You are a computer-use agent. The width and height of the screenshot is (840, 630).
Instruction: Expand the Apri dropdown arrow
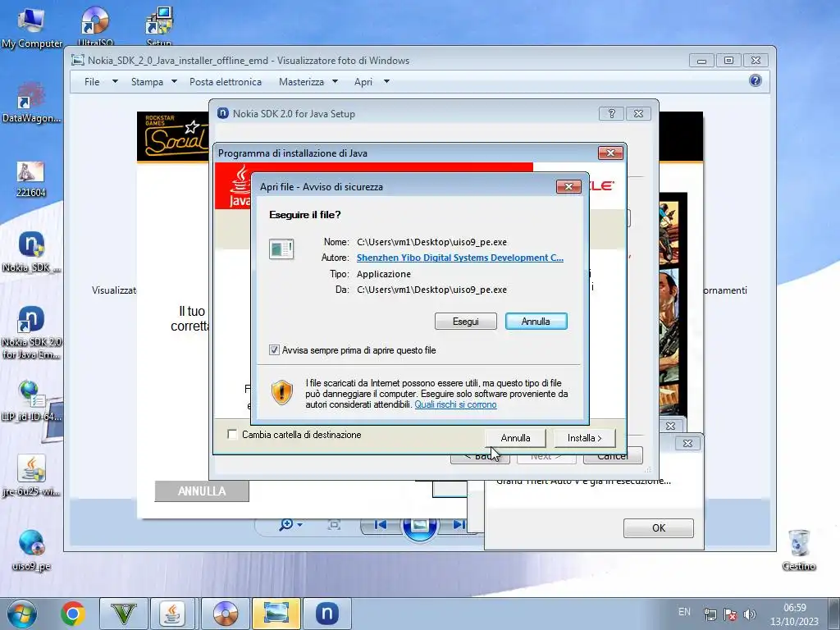[x=386, y=82]
